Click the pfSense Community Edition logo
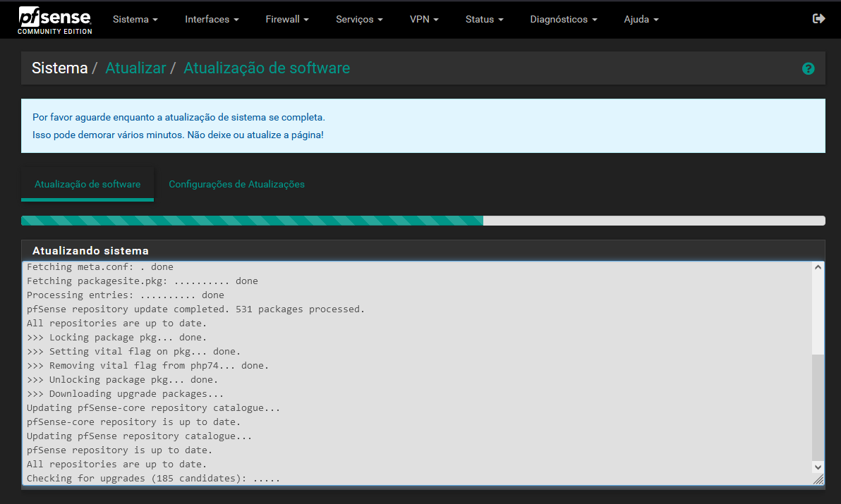Viewport: 841px width, 504px height. click(x=55, y=20)
